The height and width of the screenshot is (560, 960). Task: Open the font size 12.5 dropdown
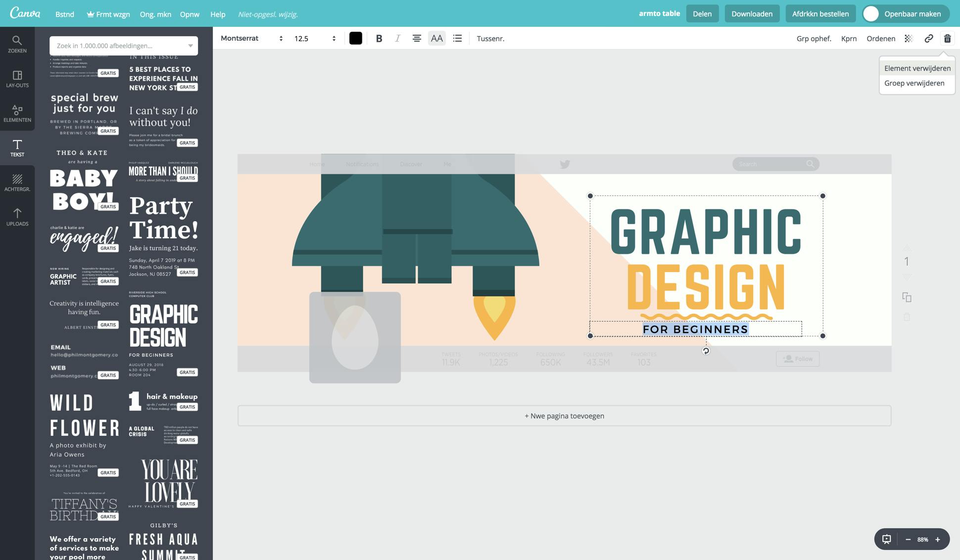315,39
